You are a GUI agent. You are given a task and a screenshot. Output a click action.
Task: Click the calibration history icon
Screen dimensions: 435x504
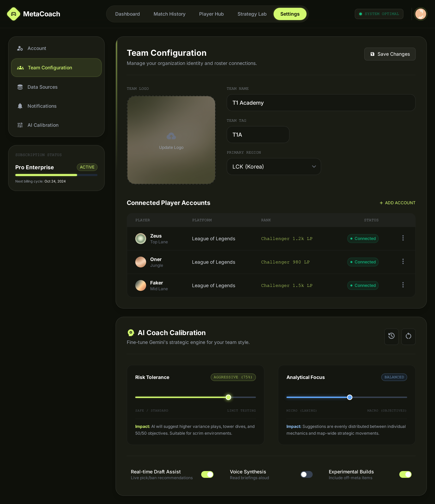(x=391, y=336)
